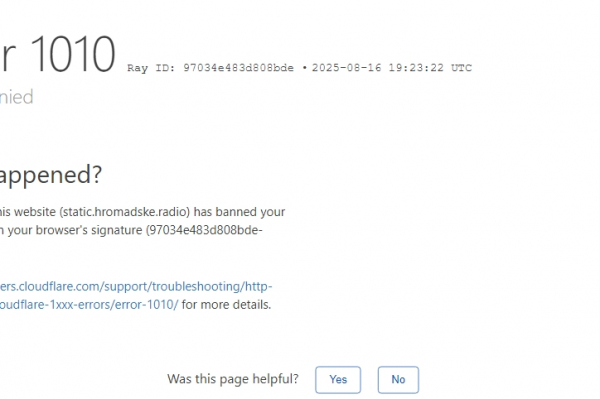Click the No button for page helpfulness
The height and width of the screenshot is (399, 600).
coord(398,379)
